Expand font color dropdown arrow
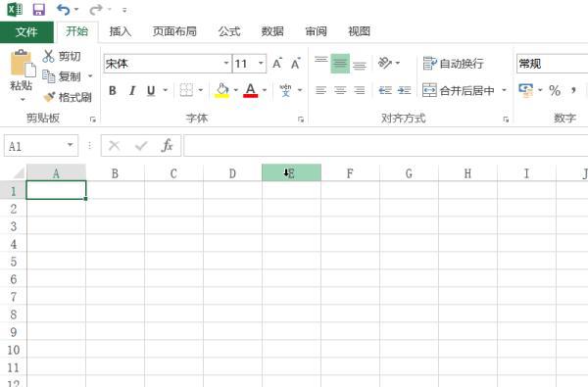Screen dimensions: 588x387 [x=265, y=90]
